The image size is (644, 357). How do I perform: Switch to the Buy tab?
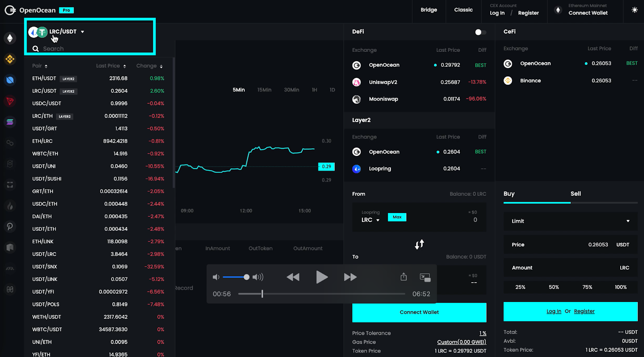pyautogui.click(x=509, y=194)
